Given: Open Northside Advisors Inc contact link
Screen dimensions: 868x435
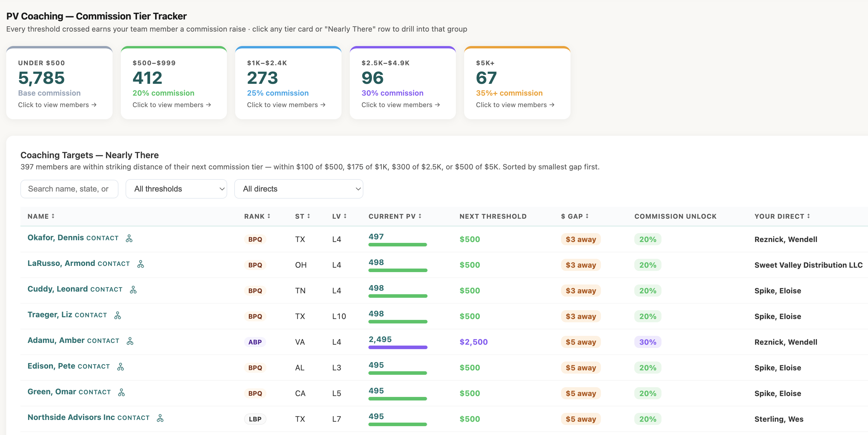Looking at the screenshot, I should point(134,418).
